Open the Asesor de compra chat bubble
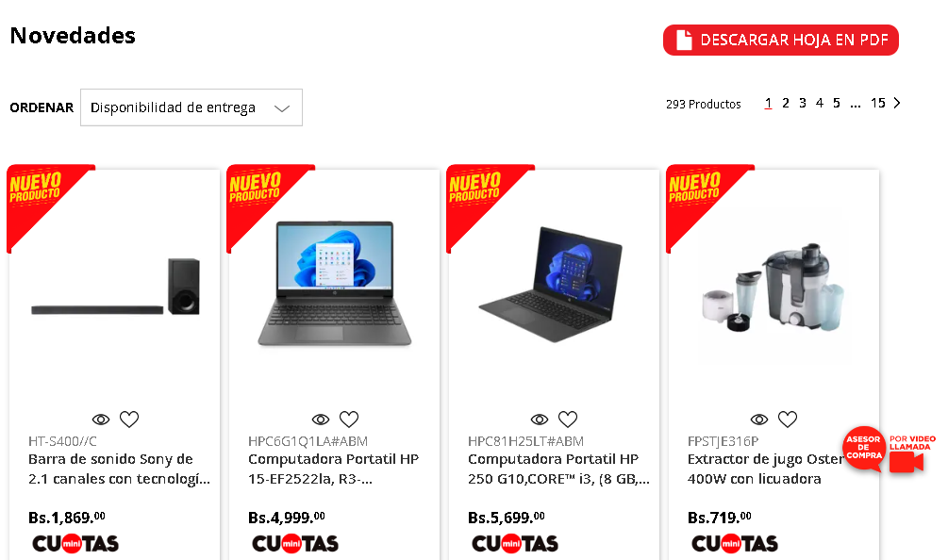Screen dimensions: 948x560 tap(864, 448)
